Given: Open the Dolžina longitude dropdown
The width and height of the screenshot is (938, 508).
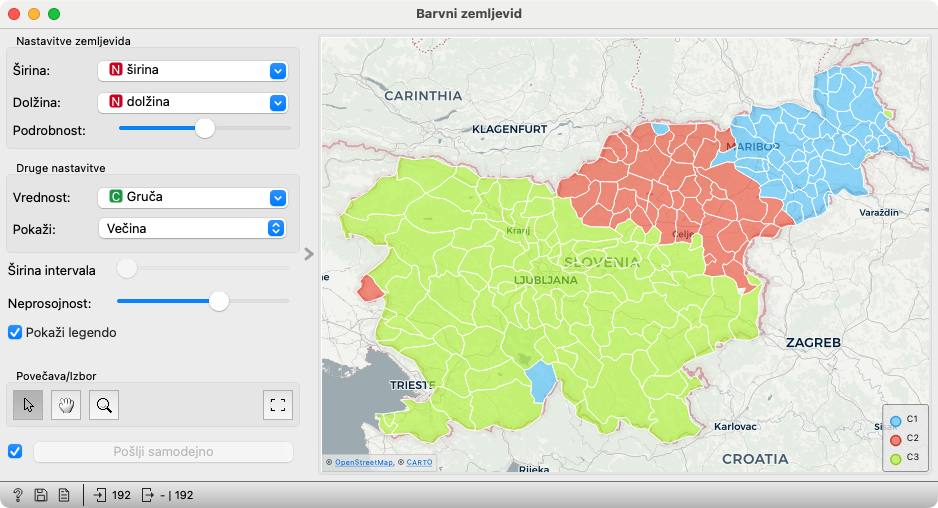Looking at the screenshot, I should pos(193,102).
